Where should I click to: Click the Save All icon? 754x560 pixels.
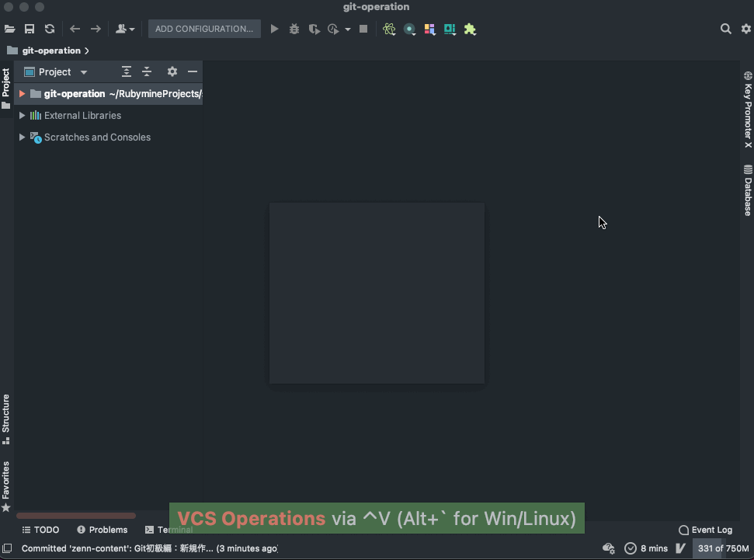[30, 29]
